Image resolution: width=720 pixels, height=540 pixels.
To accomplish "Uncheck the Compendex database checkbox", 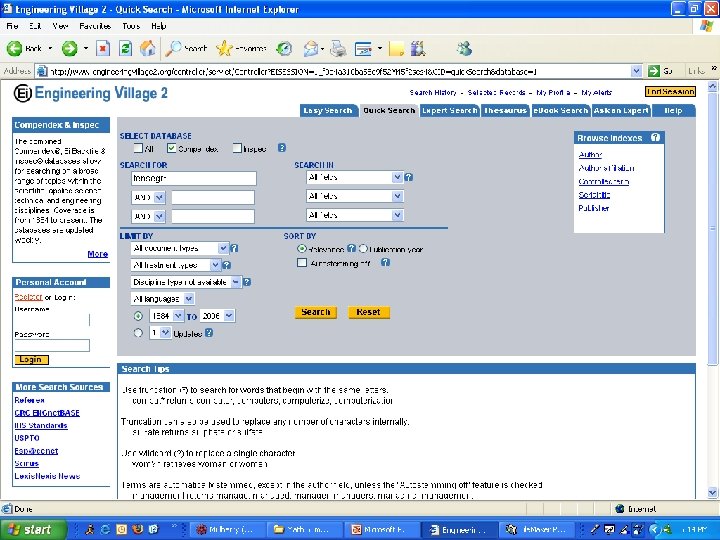I will coord(171,148).
